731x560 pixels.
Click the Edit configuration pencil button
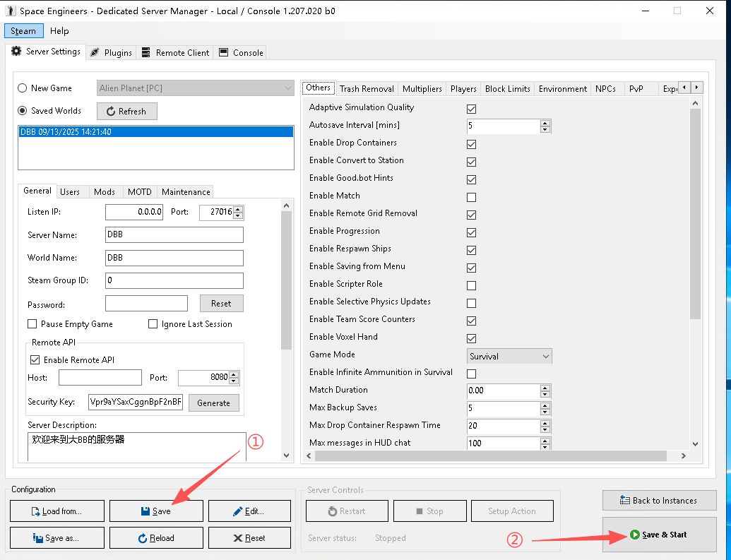click(249, 511)
